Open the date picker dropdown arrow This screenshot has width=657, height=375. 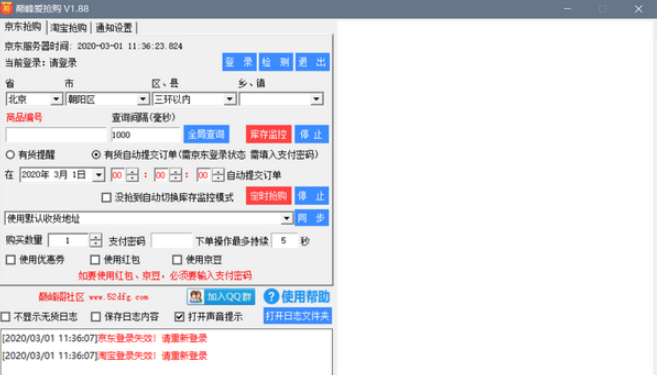tap(98, 175)
